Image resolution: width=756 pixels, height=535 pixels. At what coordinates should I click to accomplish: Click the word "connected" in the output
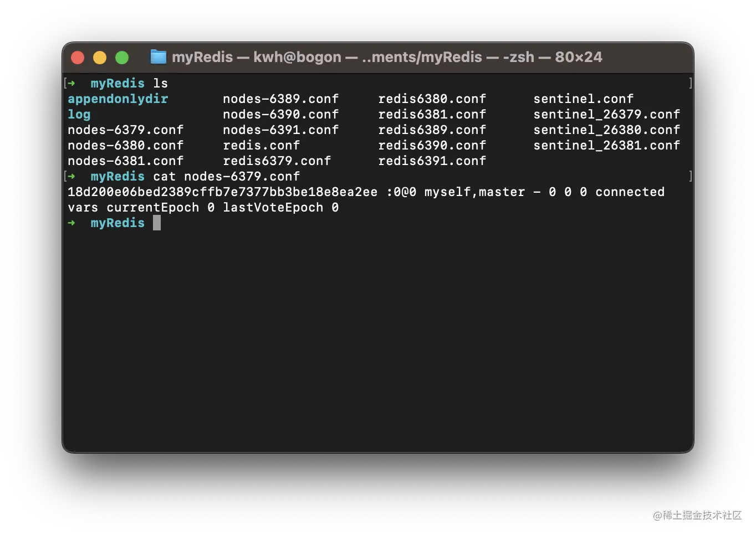[630, 192]
